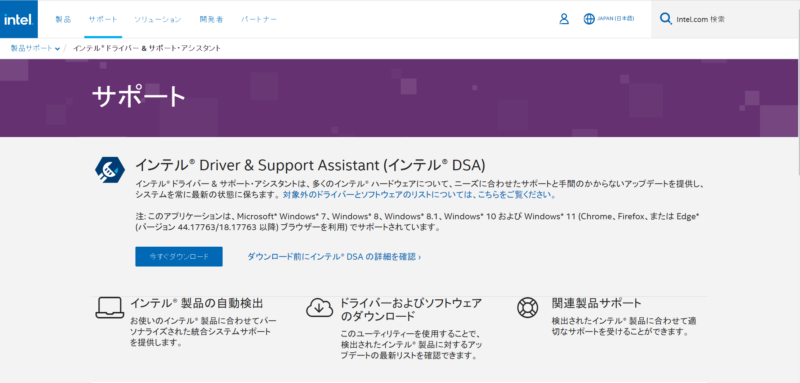Open the パートナー menu
Image resolution: width=800 pixels, height=383 pixels.
pyautogui.click(x=259, y=19)
